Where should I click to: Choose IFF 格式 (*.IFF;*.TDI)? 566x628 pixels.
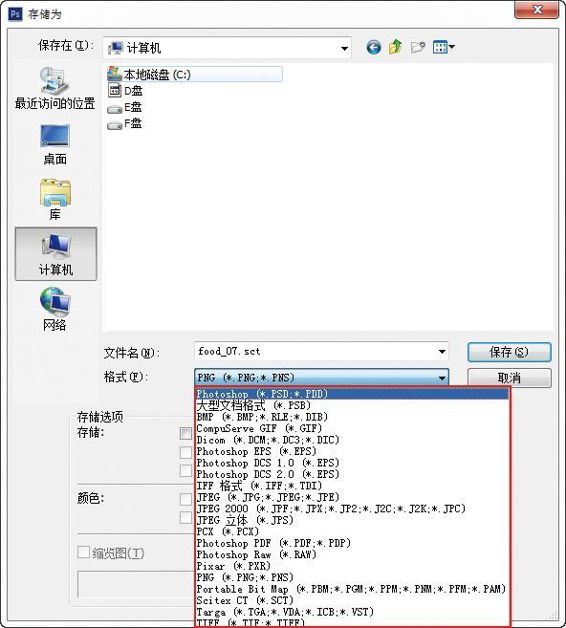tap(352, 485)
